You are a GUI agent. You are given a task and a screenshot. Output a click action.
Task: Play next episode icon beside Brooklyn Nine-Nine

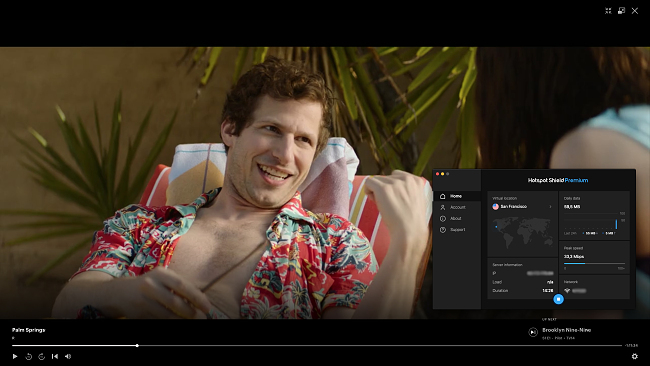533,332
